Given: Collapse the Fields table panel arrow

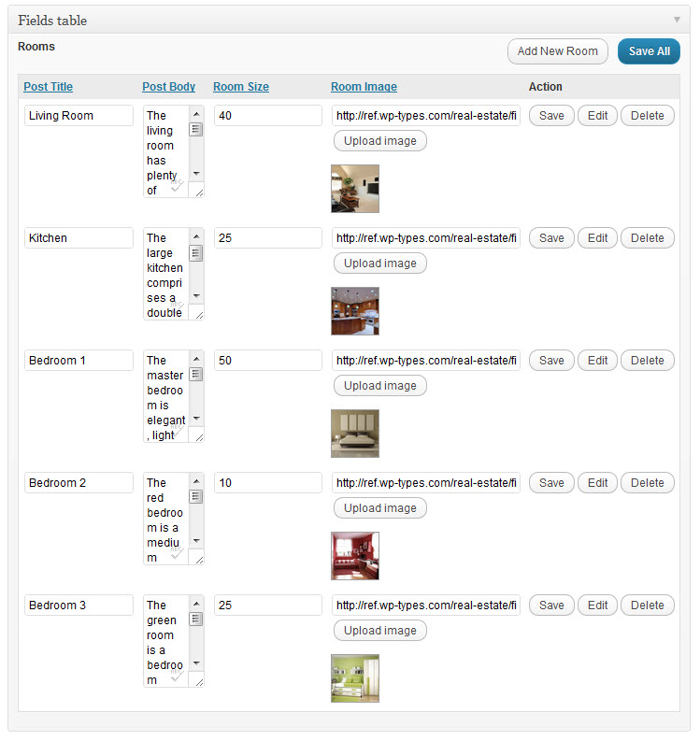Looking at the screenshot, I should pyautogui.click(x=677, y=20).
